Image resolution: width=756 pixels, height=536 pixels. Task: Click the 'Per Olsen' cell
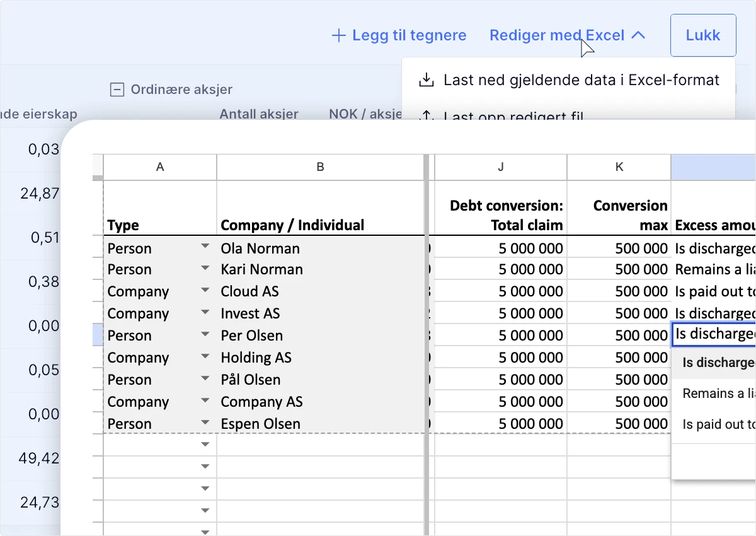(x=321, y=335)
